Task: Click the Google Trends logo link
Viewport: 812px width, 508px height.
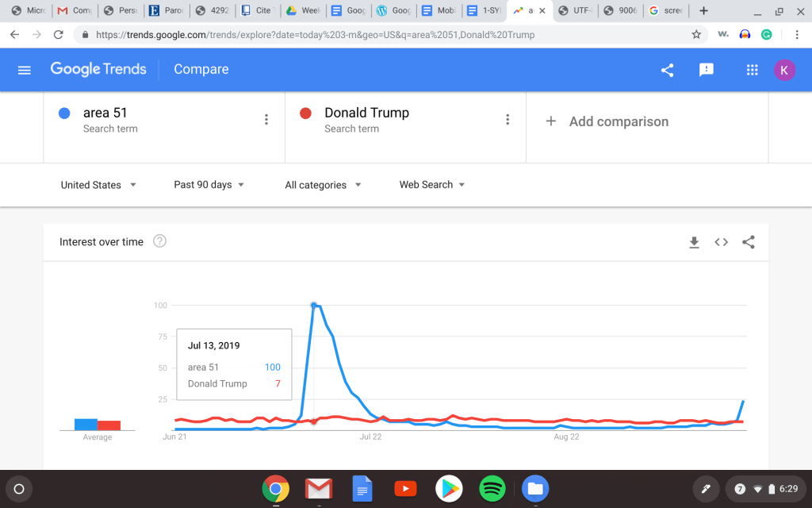Action: click(98, 69)
